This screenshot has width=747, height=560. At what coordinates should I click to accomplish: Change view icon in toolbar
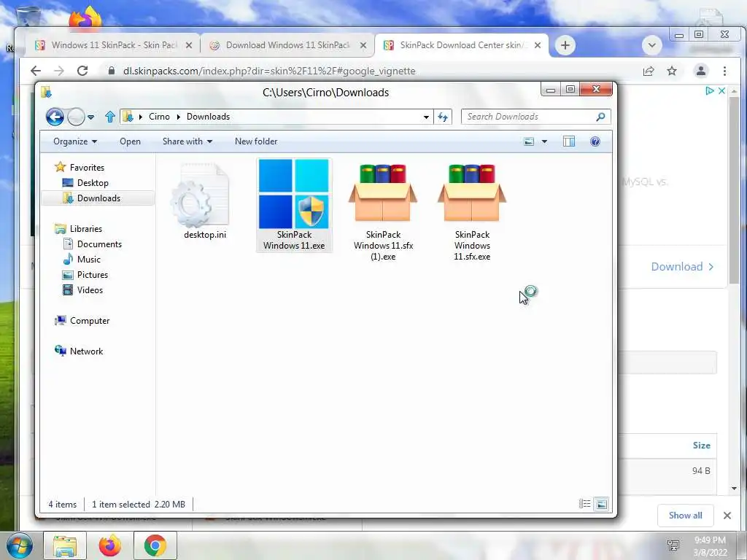pyautogui.click(x=529, y=141)
